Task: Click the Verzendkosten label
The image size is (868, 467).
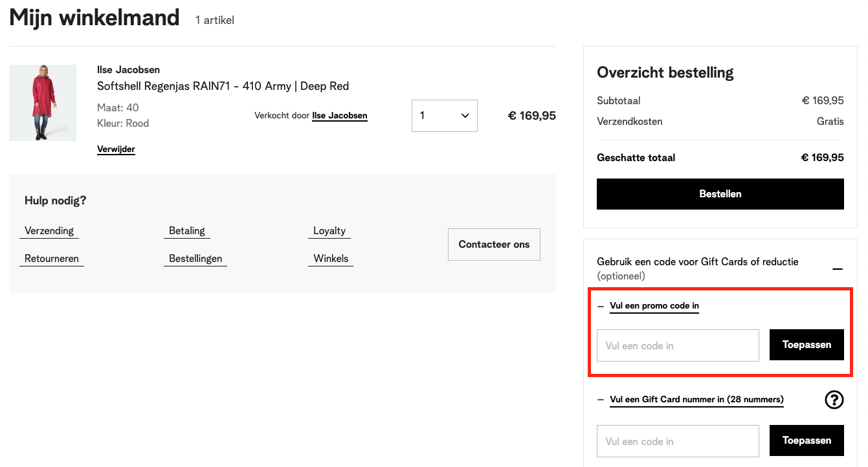Action: click(x=630, y=122)
